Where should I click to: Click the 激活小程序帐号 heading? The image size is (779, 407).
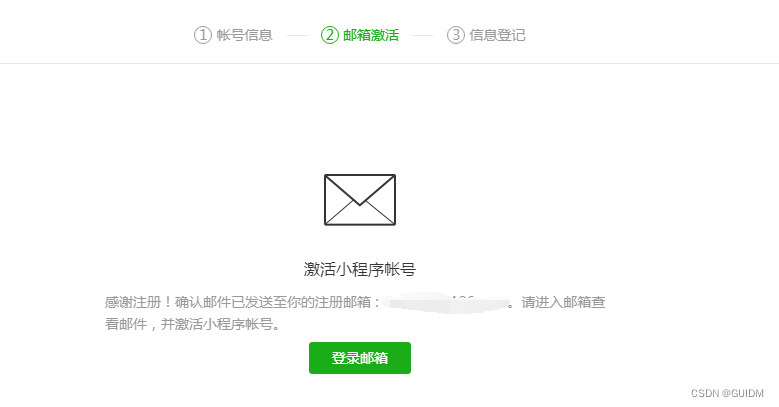pyautogui.click(x=360, y=269)
